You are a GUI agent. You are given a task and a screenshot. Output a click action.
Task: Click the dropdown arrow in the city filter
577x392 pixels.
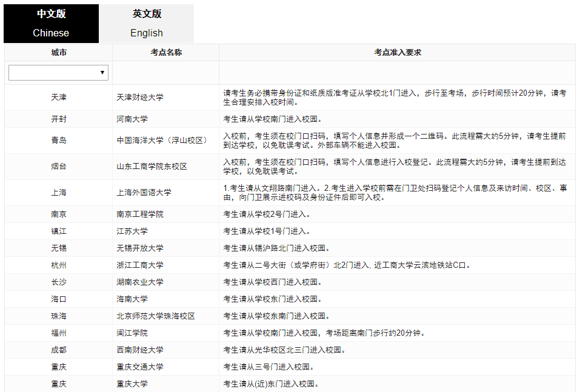coord(102,72)
